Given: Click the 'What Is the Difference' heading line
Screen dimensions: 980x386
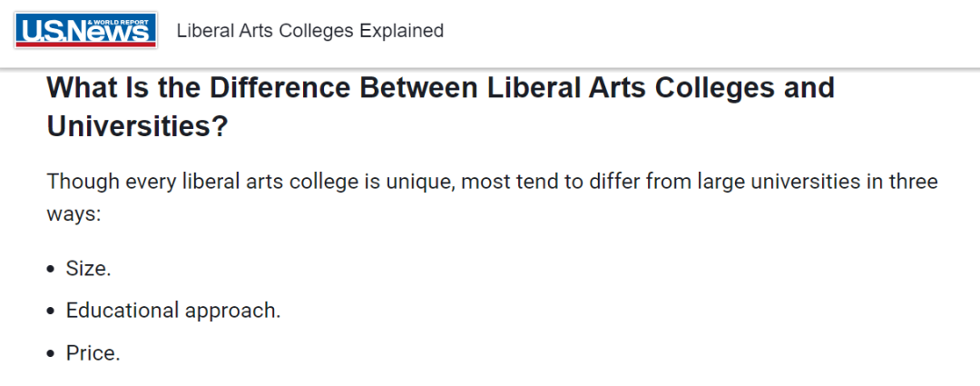Looking at the screenshot, I should point(441,88).
